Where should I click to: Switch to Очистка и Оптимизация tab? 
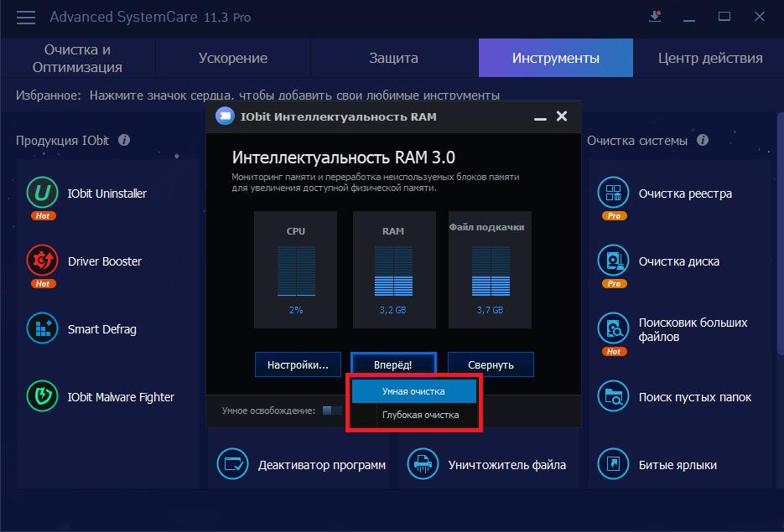click(x=77, y=58)
